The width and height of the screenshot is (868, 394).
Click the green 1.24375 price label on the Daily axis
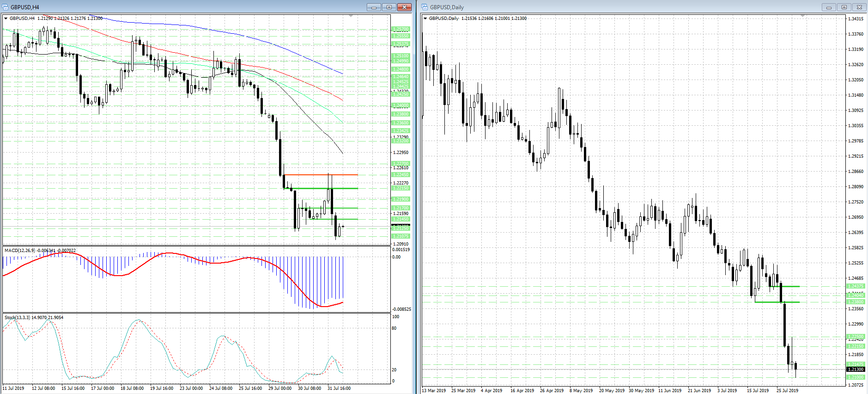856,286
